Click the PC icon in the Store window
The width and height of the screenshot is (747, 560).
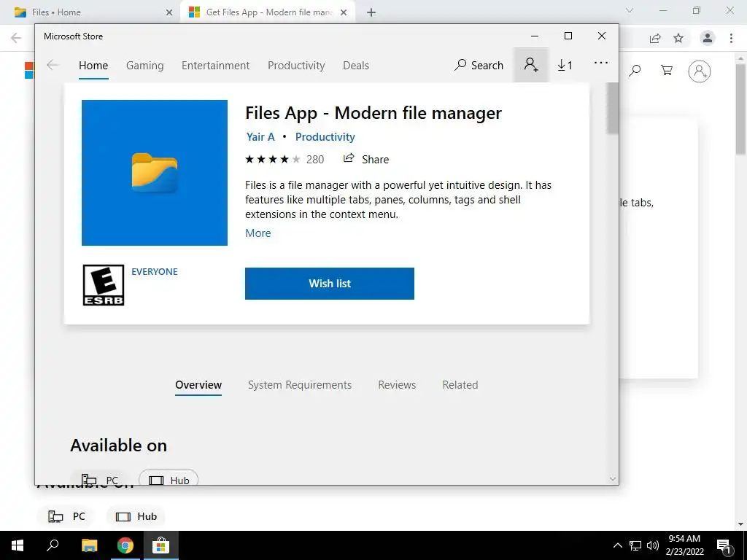(x=88, y=479)
